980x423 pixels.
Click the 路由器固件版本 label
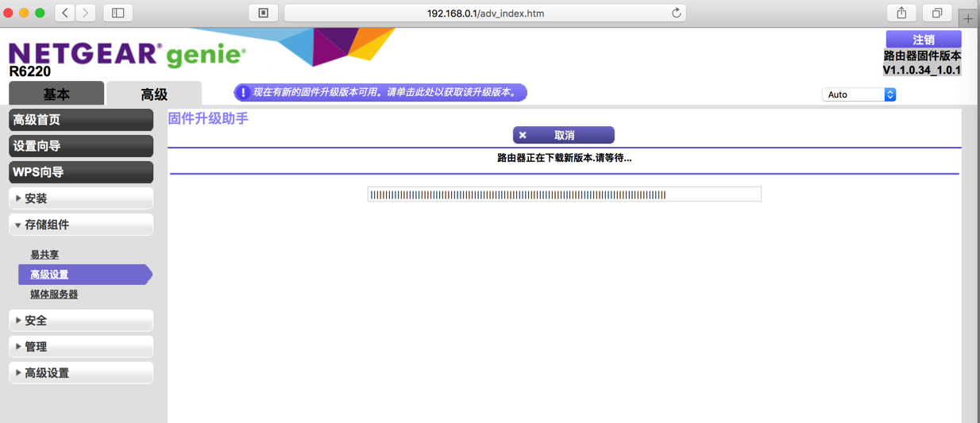click(x=922, y=56)
